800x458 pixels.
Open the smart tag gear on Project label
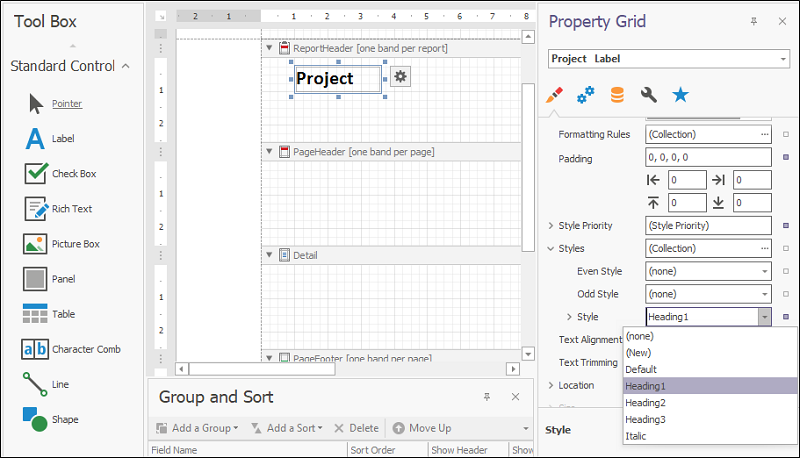coord(400,78)
